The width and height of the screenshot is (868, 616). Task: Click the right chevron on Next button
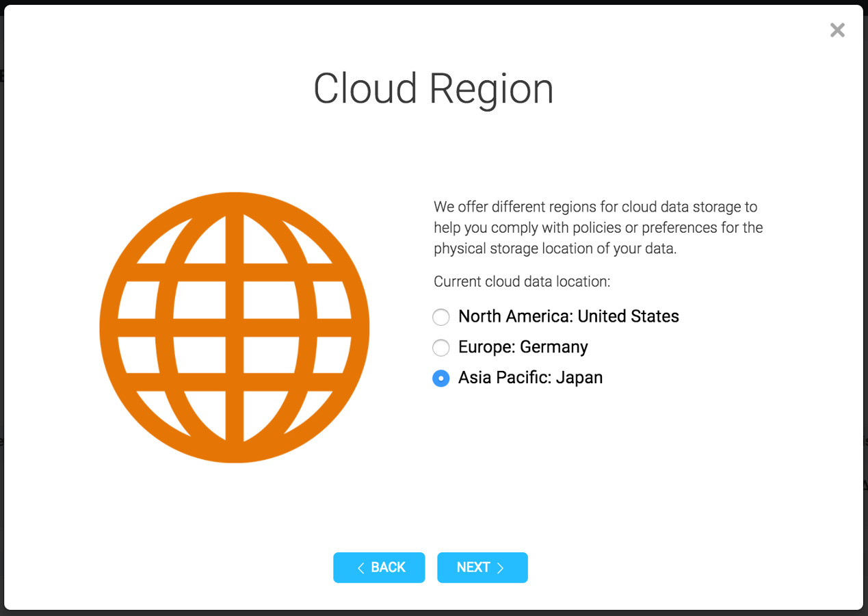[500, 567]
